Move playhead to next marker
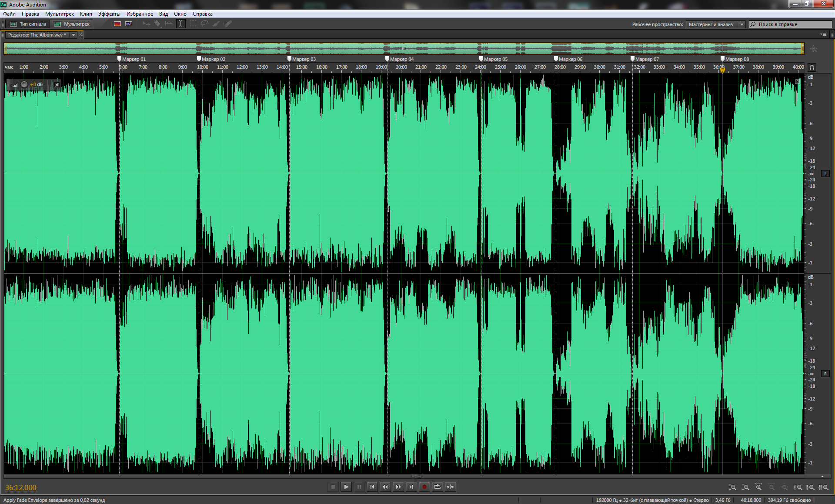Screen dimensions: 835x504 pos(411,487)
